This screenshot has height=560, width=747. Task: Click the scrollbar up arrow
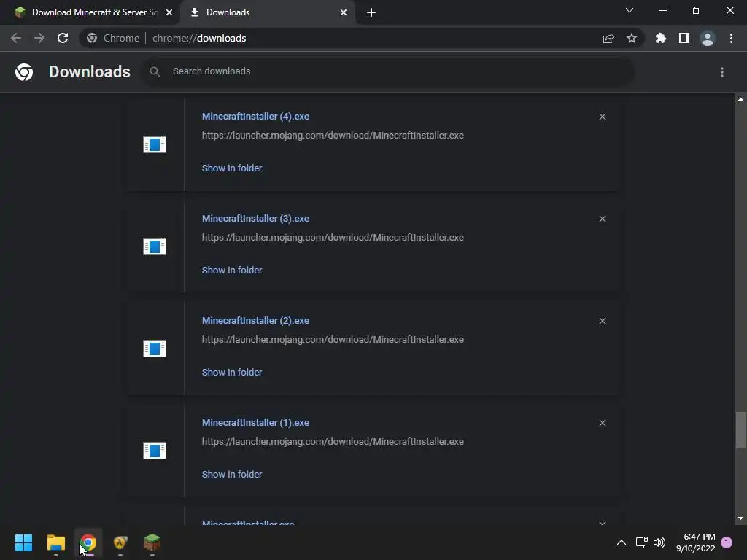click(740, 99)
